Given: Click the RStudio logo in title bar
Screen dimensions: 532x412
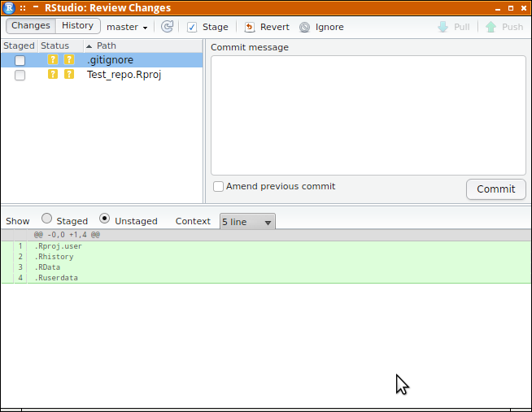Looking at the screenshot, I should point(9,7).
